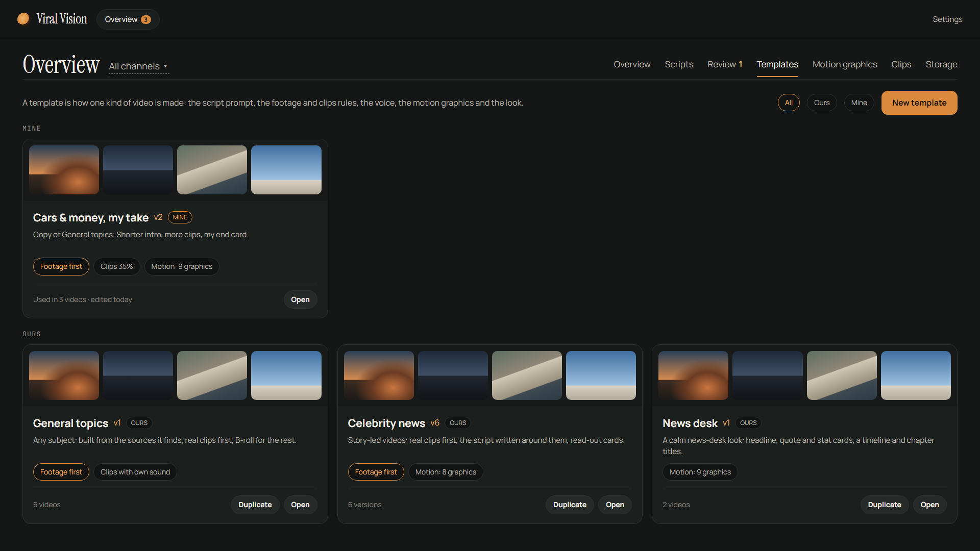The height and width of the screenshot is (551, 980).
Task: Click the Clips 35% tag
Action: pyautogui.click(x=116, y=266)
